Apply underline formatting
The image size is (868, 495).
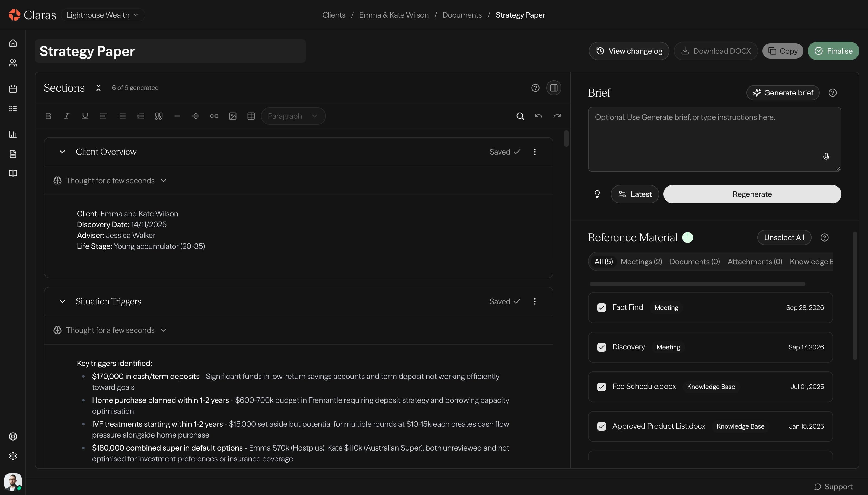click(x=85, y=116)
